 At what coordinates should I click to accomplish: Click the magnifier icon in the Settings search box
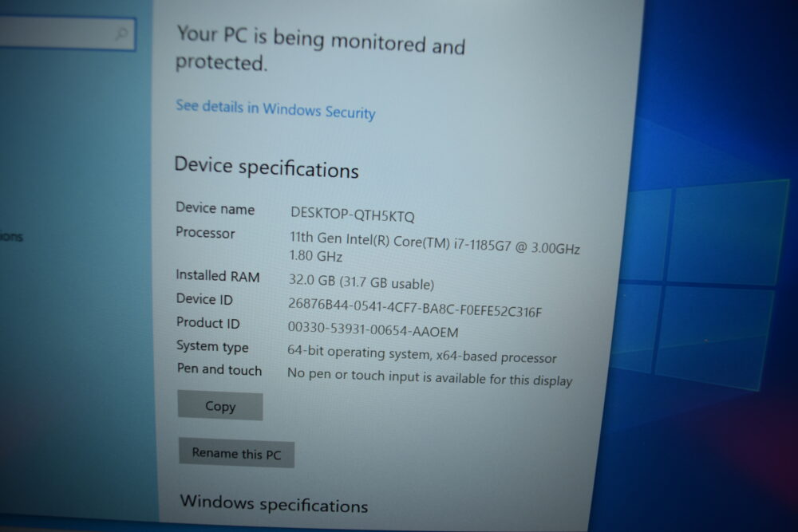coord(121,34)
